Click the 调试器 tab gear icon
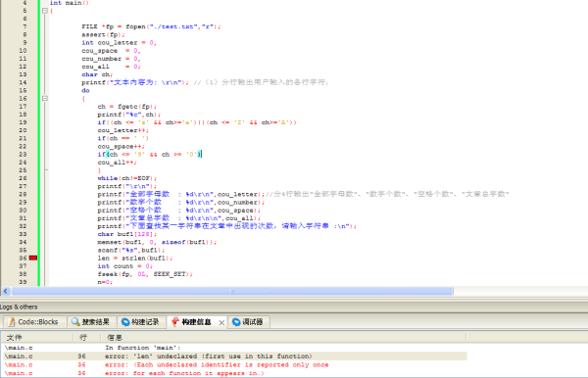This screenshot has width=588, height=378. [x=236, y=322]
